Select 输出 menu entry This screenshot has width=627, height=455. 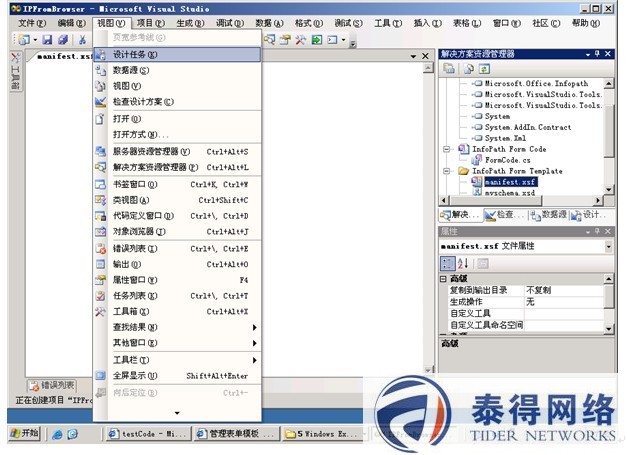[177, 264]
